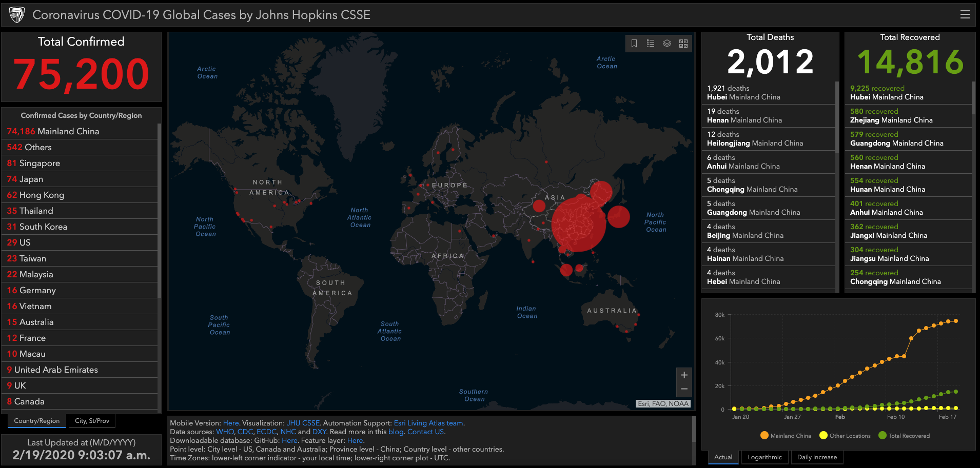
Task: Click the large Hubei red circle on map
Action: click(x=578, y=225)
